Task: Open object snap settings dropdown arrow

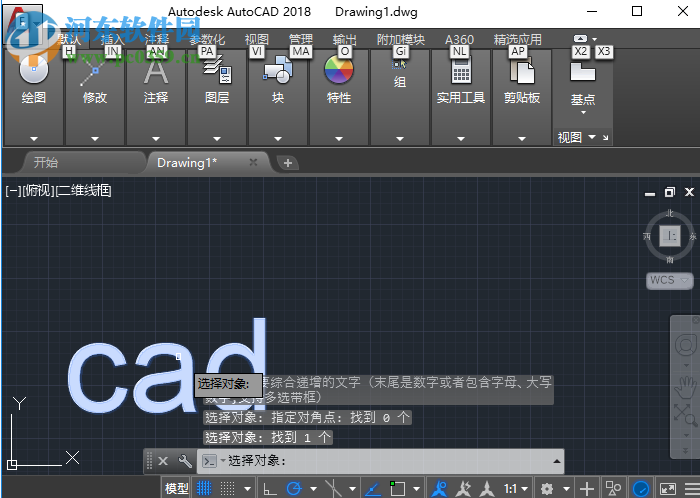Action: click(417, 489)
